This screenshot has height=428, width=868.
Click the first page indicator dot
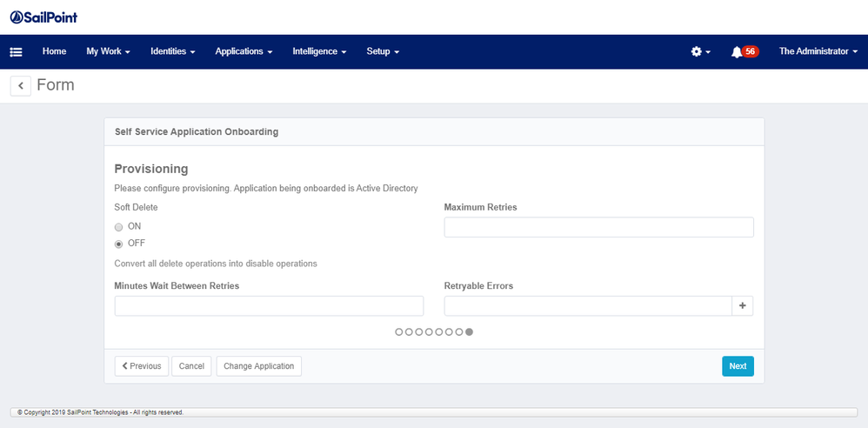399,331
